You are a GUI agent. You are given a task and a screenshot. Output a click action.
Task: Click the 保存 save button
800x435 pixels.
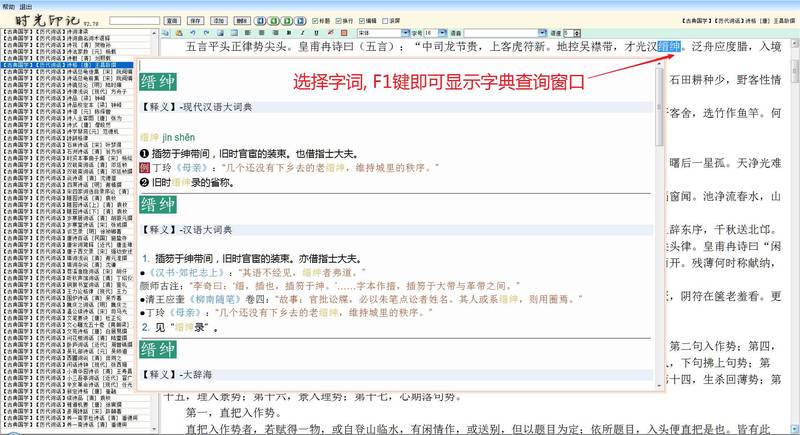tap(195, 21)
